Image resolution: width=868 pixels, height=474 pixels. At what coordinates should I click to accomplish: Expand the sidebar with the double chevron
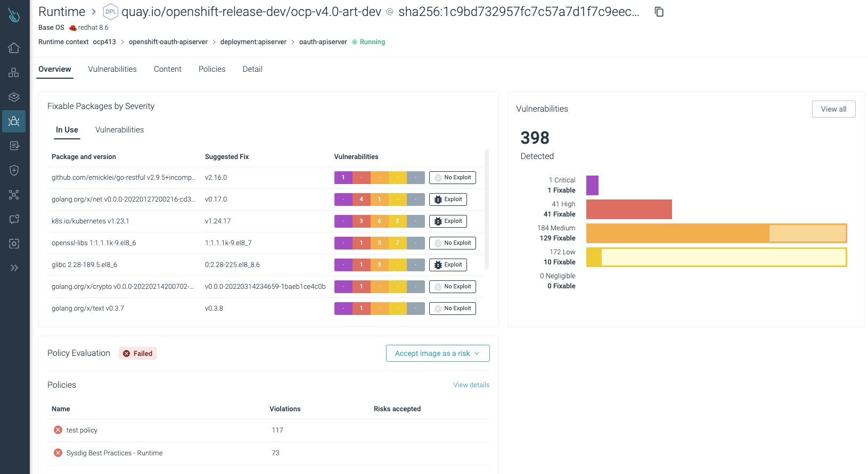pyautogui.click(x=14, y=268)
